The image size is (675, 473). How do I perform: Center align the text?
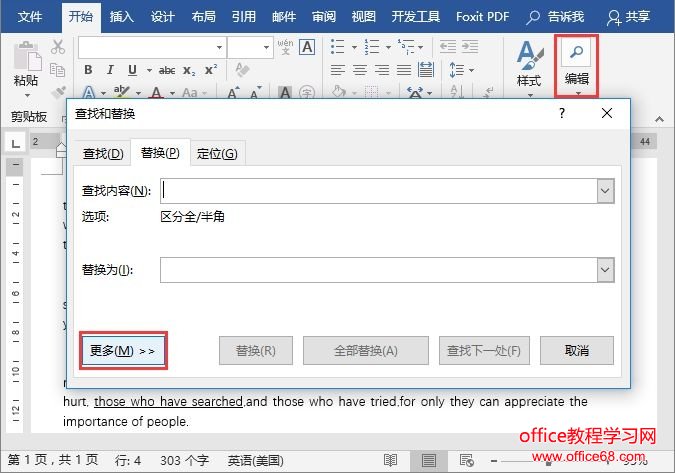360,70
